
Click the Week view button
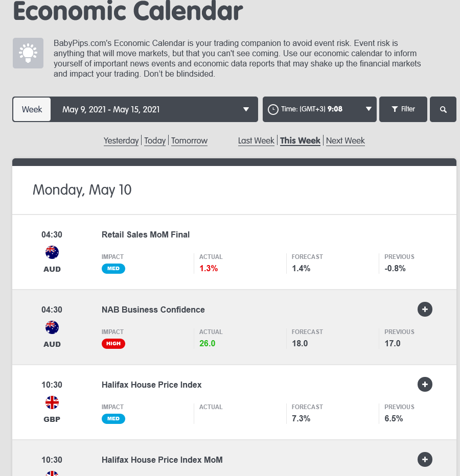click(32, 109)
